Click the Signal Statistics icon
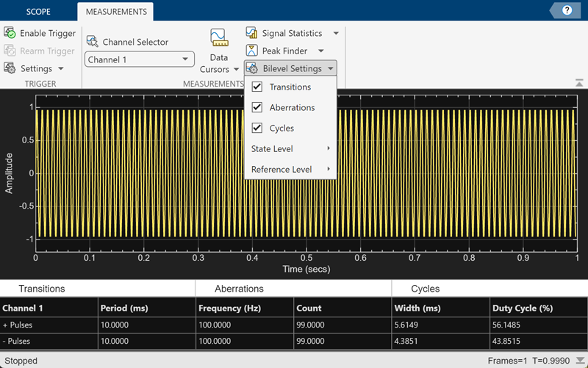588x368 pixels. [252, 33]
